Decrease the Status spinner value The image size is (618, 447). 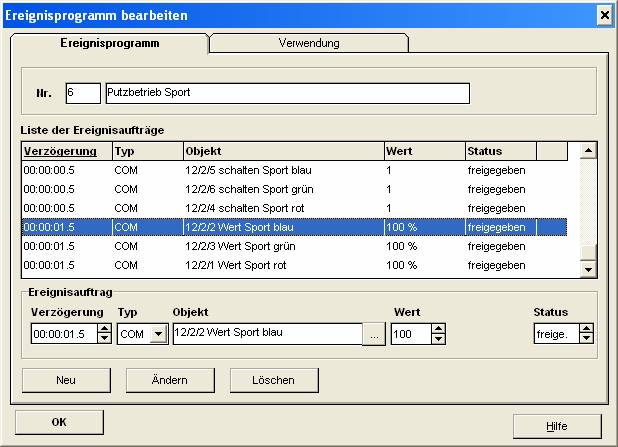(586, 340)
